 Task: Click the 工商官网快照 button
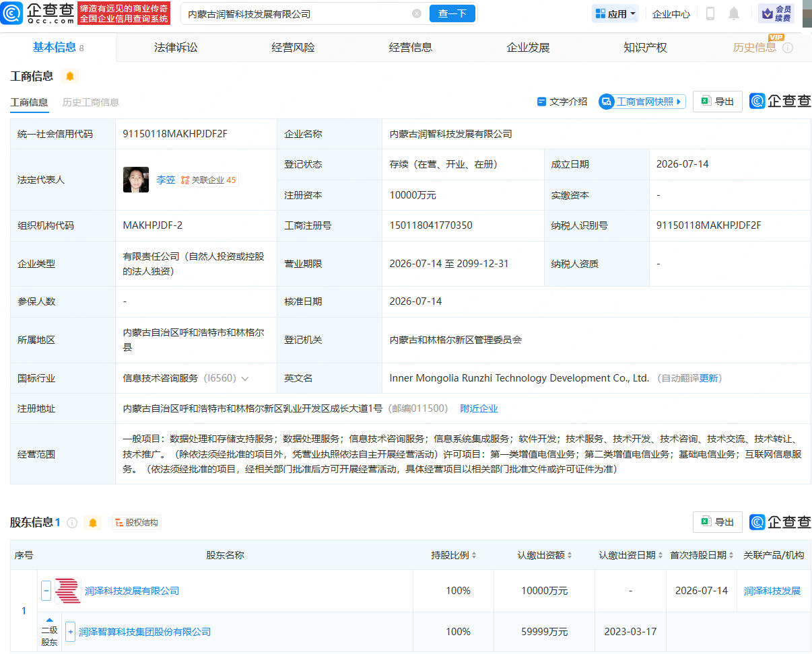coord(642,102)
